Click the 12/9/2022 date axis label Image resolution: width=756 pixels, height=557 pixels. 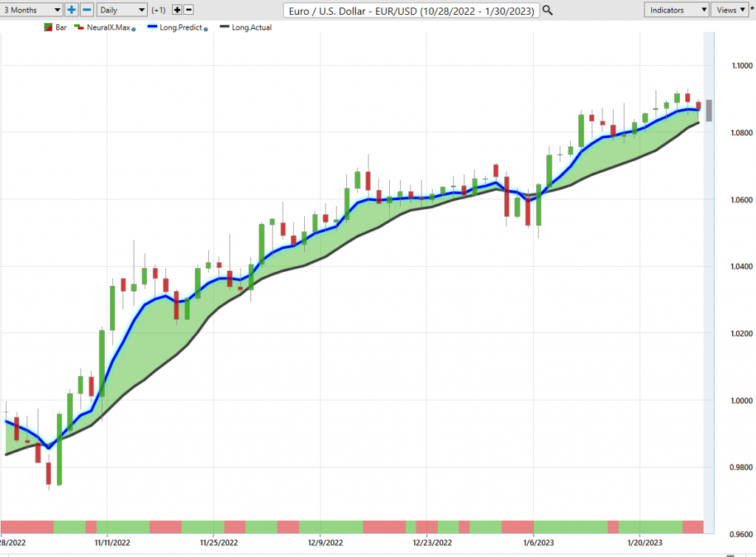[326, 542]
